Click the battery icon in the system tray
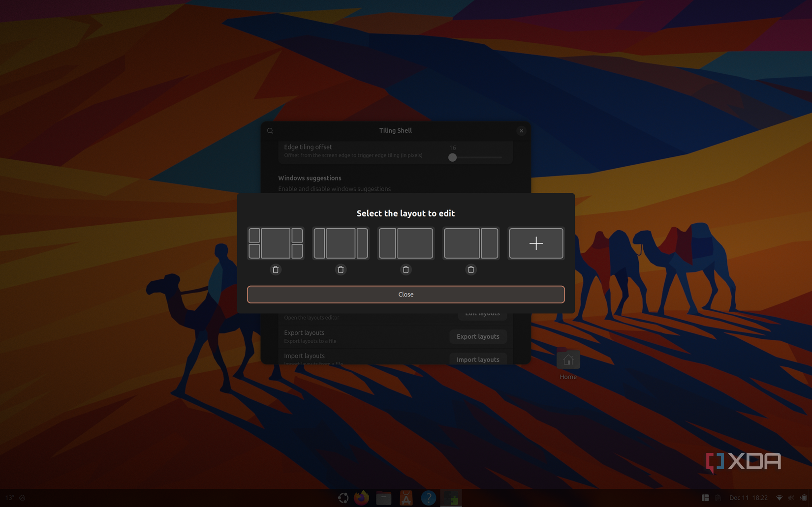 coord(804,498)
